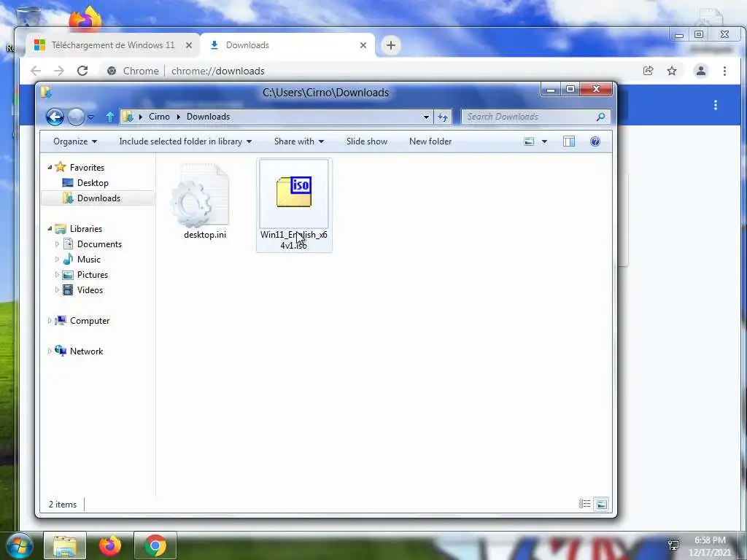Open recent locations dropdown arrow

(x=90, y=117)
